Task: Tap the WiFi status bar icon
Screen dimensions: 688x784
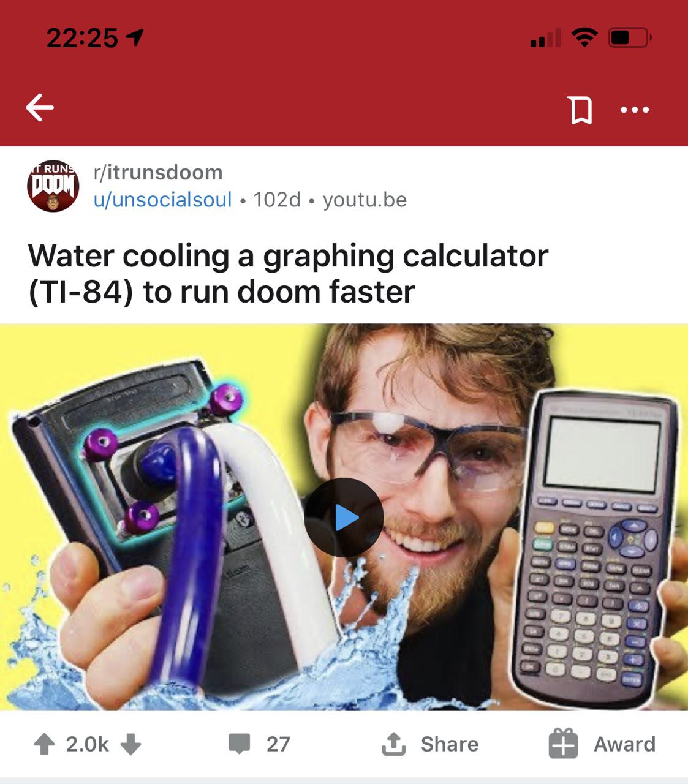Action: (x=585, y=38)
